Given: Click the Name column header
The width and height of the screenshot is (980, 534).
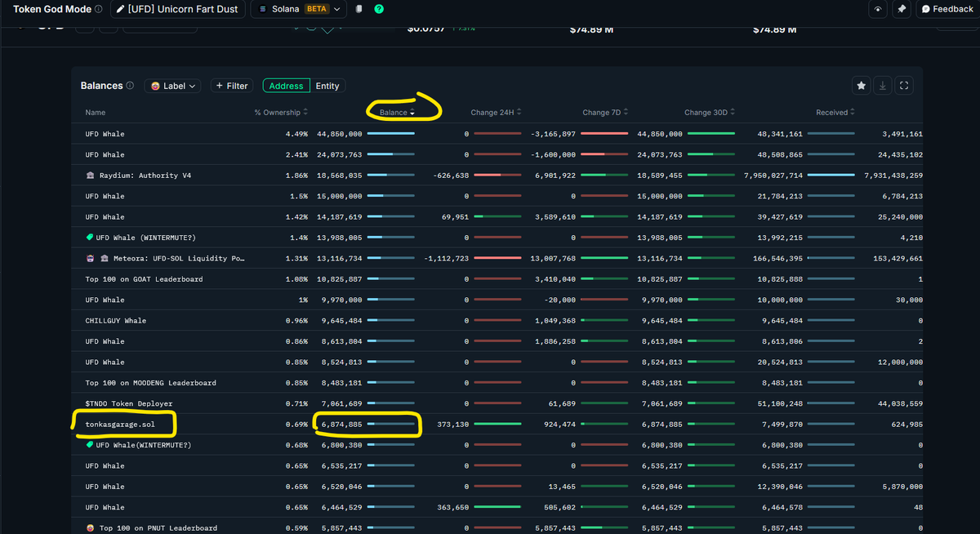Looking at the screenshot, I should [x=96, y=112].
